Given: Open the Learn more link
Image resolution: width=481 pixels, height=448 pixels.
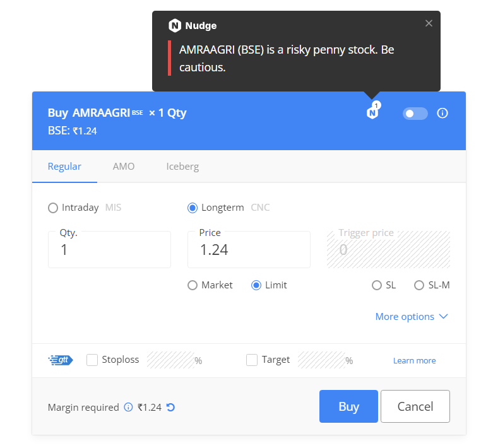Looking at the screenshot, I should pos(415,360).
